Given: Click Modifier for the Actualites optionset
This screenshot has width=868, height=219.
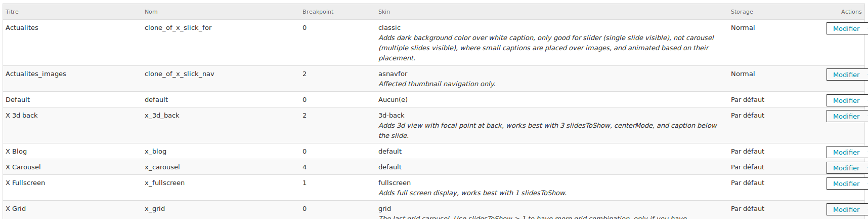Looking at the screenshot, I should click(846, 28).
